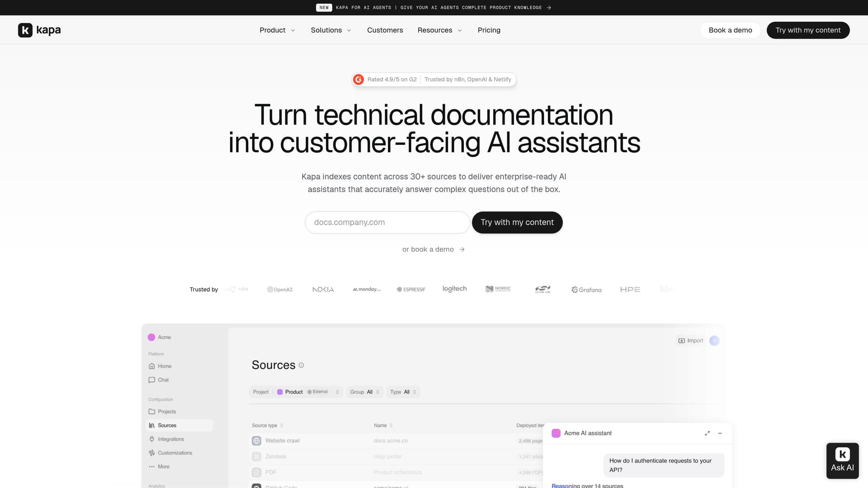Expand the Product menu in the navigation

point(277,30)
